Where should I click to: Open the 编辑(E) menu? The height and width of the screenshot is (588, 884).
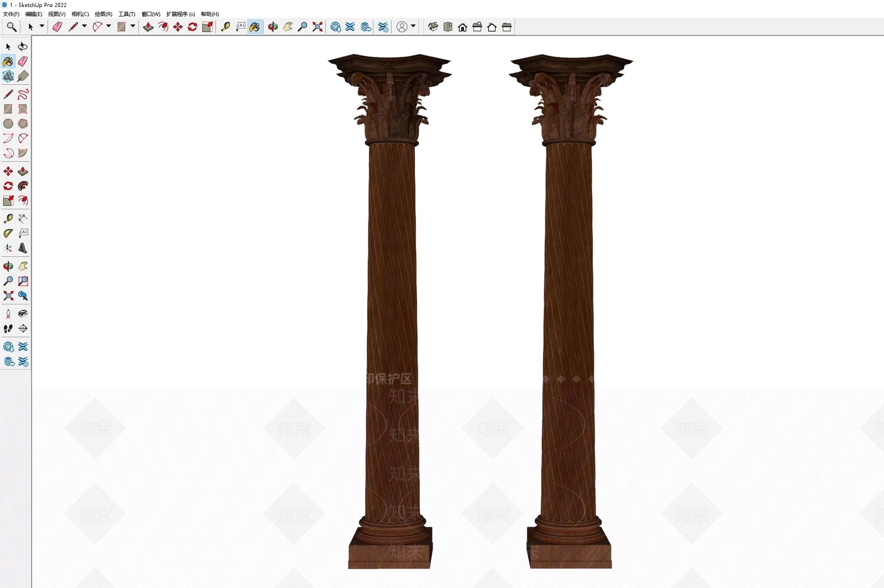click(34, 14)
